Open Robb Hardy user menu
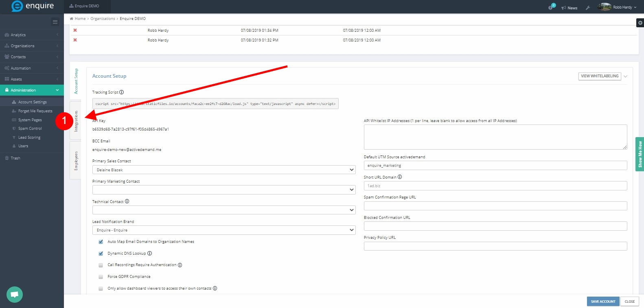The height and width of the screenshot is (308, 644). coord(624,7)
